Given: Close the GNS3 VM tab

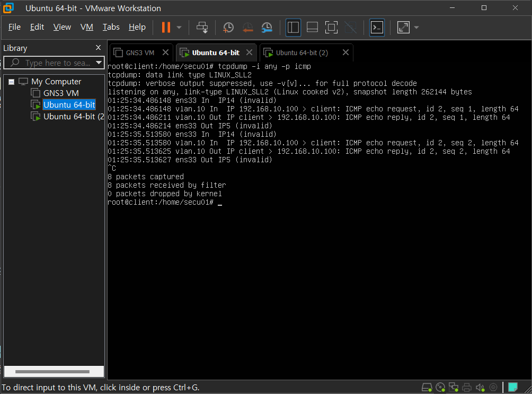Looking at the screenshot, I should pos(165,52).
